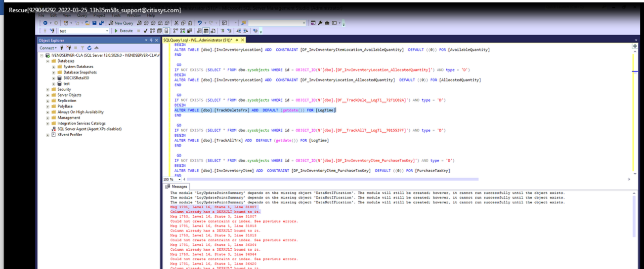This screenshot has width=644, height=269.
Task: Expand the System Databases folder
Action: pyautogui.click(x=54, y=67)
